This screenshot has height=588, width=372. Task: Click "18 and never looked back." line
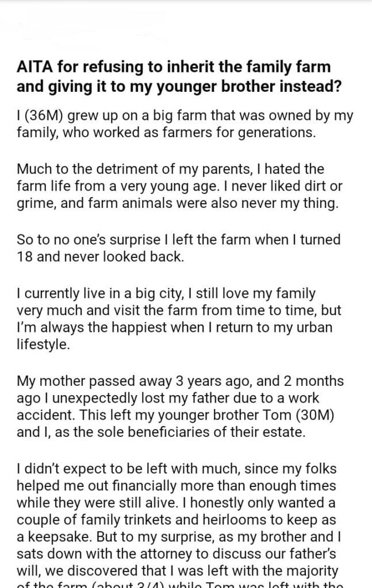tap(101, 256)
